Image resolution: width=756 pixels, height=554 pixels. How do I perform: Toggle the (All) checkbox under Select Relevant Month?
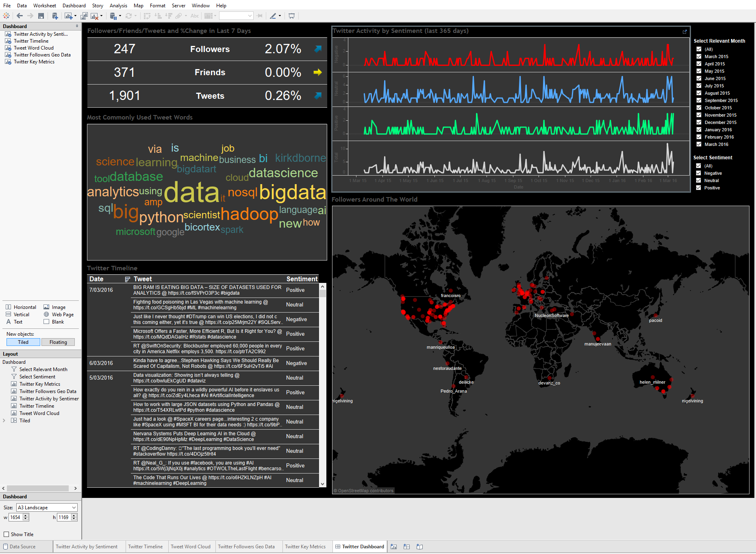click(699, 49)
